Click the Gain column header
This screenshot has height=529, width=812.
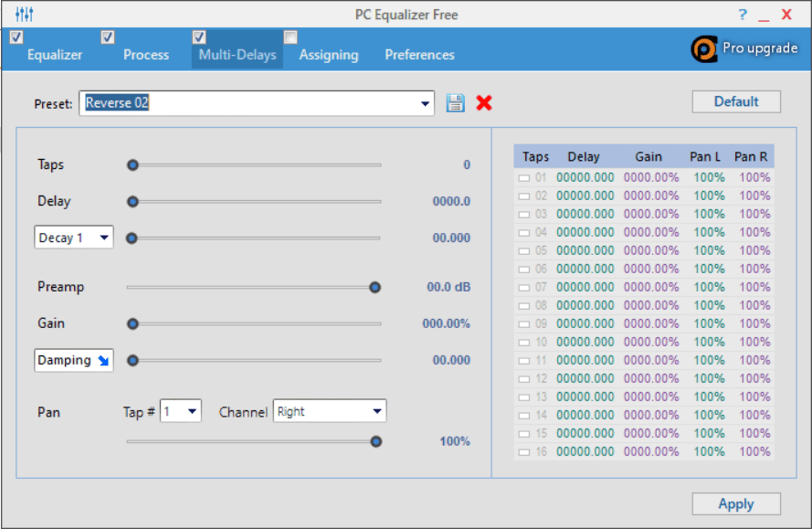click(649, 157)
